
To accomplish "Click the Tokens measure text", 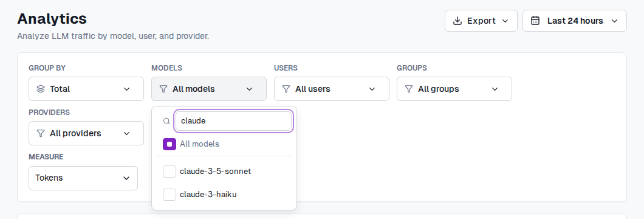I will 49,178.
